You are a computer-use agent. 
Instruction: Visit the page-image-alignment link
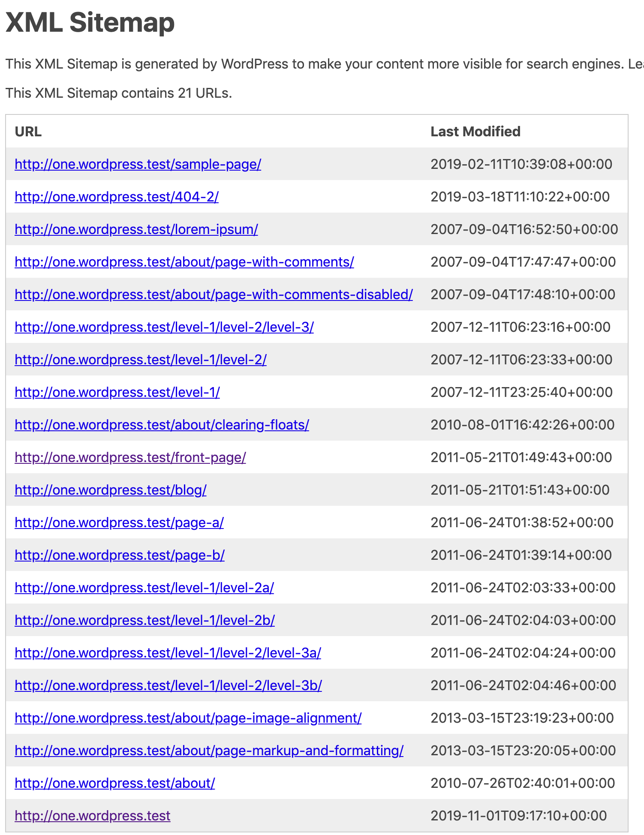[x=188, y=718]
